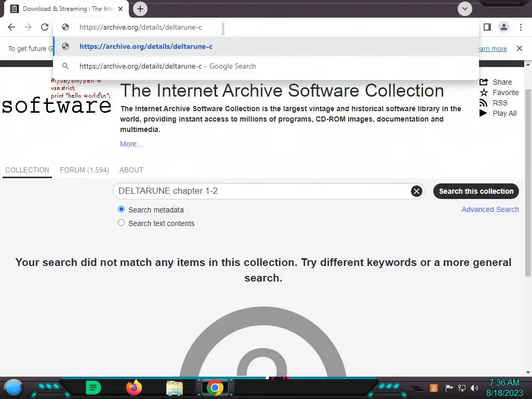Open a new browser tab
Viewport: 532px width, 399px height.
(140, 9)
